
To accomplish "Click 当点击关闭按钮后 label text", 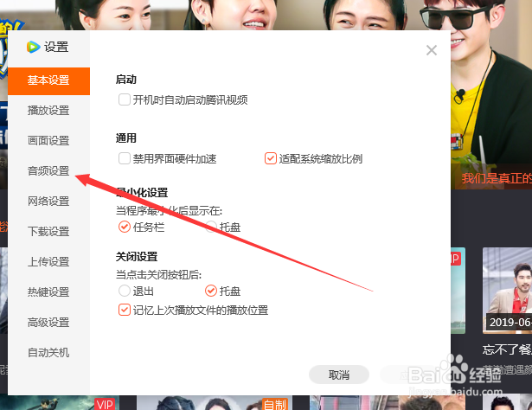I will click(x=158, y=274).
